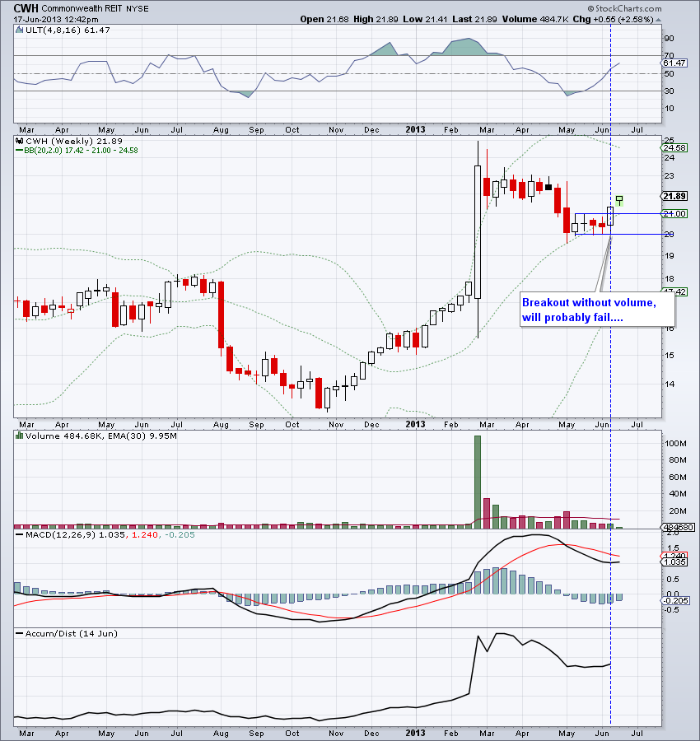
Task: Click the Commonwealth REIT company name
Action: click(x=82, y=8)
